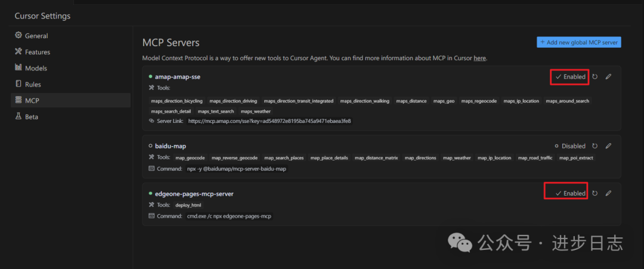Select the map_ip_location tool tag

494,157
